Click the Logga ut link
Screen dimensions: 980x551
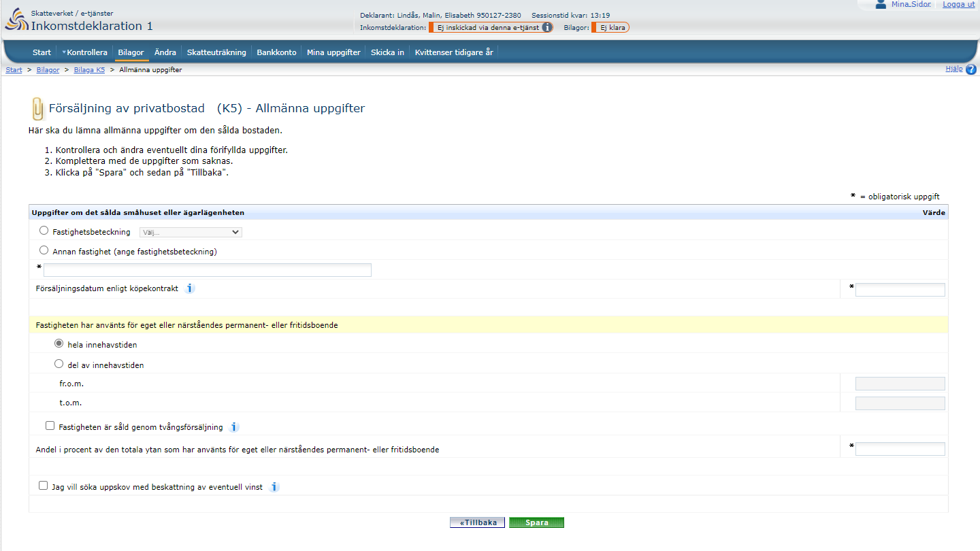tap(958, 5)
